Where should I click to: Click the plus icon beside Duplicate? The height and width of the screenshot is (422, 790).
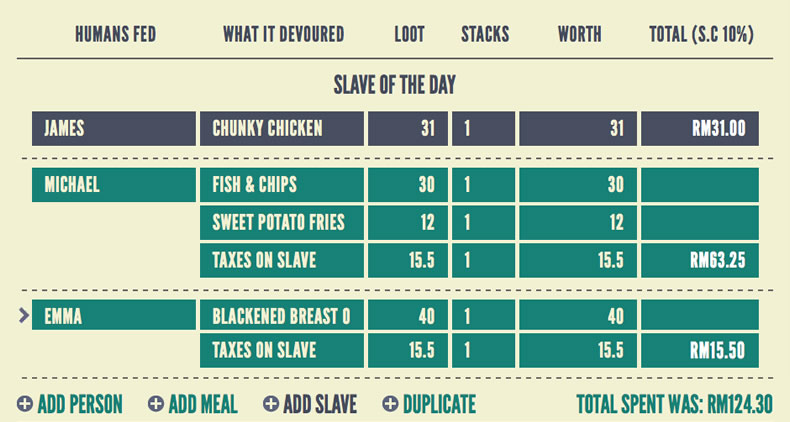[x=390, y=404]
